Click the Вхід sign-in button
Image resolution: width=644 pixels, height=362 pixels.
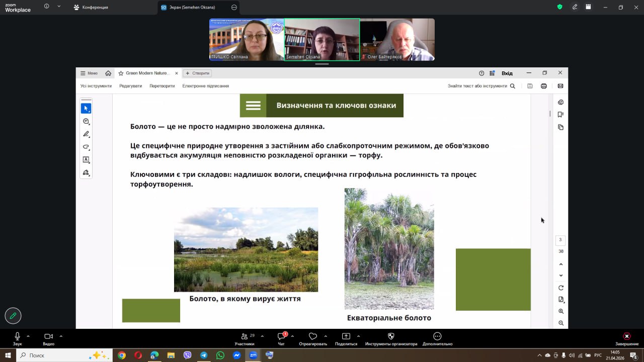(507, 73)
